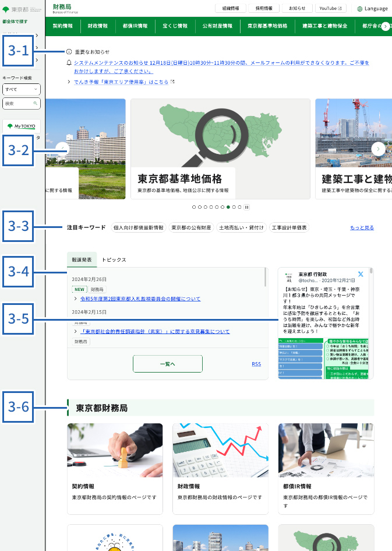Image resolution: width=392 pixels, height=551 pixels.
Task: Select the last carousel indicator dot
Action: 239,207
